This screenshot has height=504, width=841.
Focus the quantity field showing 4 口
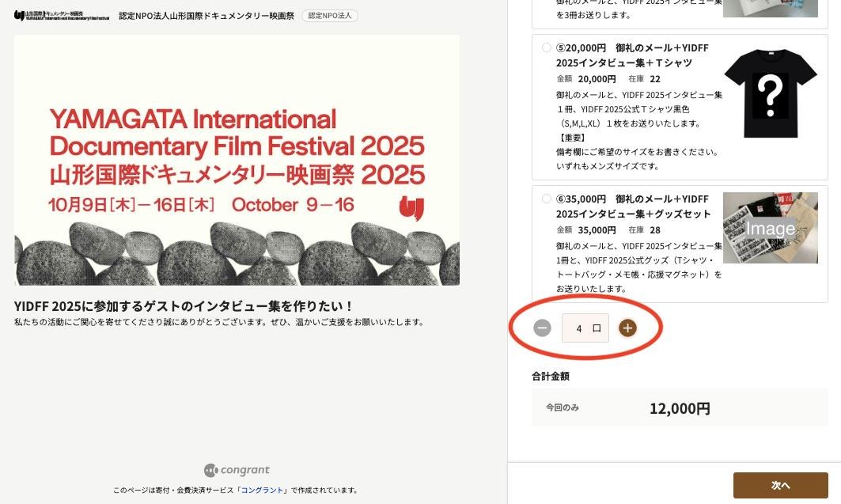pos(585,328)
